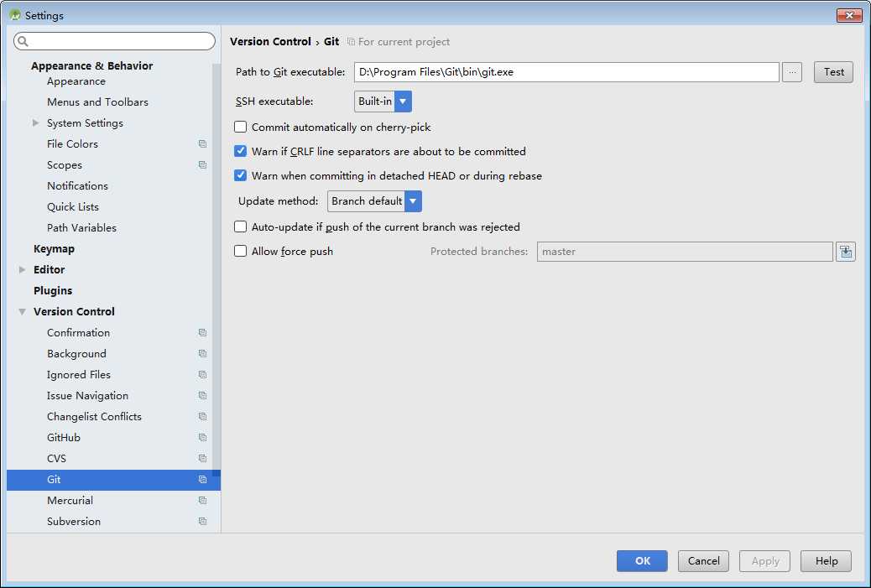
Task: Expand the System Settings tree node
Action: [35, 122]
